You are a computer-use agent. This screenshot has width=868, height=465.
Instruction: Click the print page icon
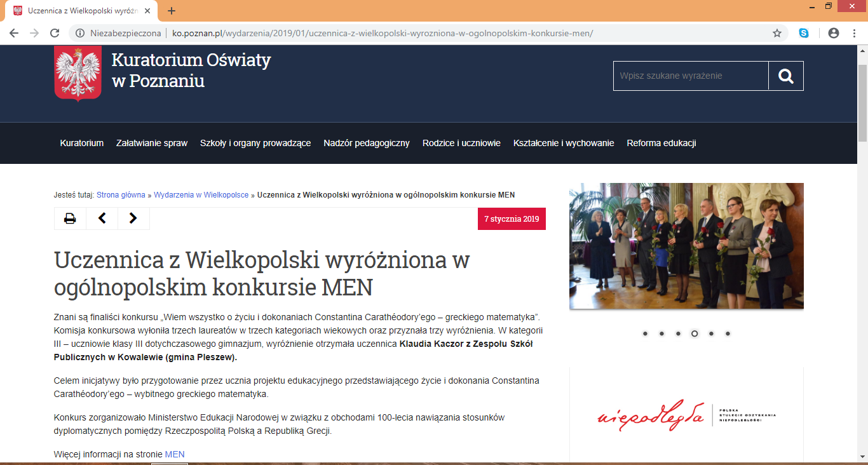pos(70,219)
